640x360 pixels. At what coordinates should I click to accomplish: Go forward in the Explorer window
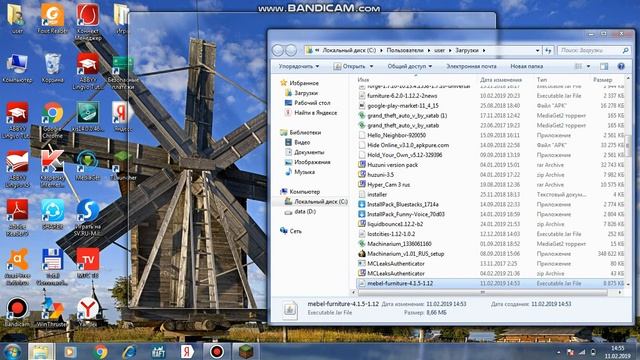point(291,50)
